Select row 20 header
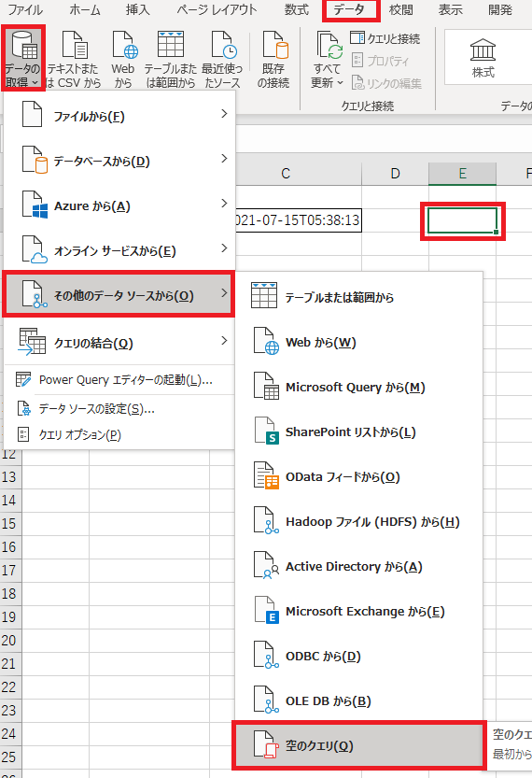This screenshot has height=778, width=532. coord(9,640)
